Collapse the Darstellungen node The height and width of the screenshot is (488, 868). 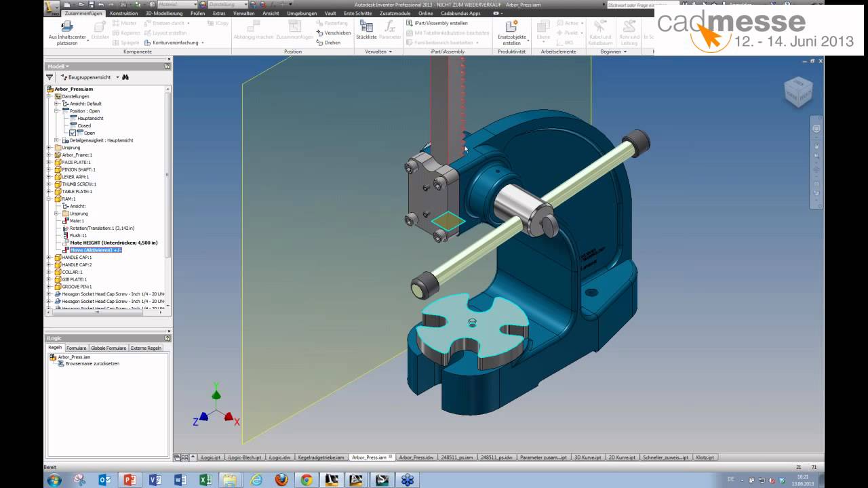point(49,96)
